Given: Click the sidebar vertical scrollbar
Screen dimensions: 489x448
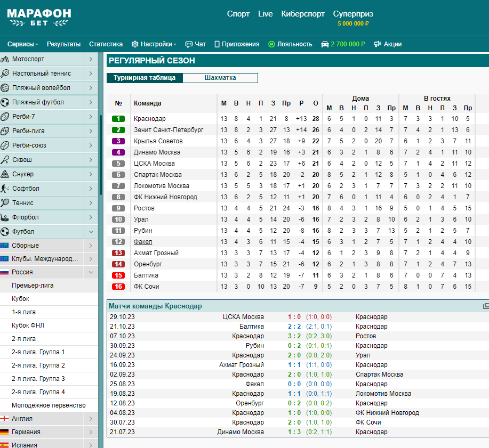Looking at the screenshot, I should tap(101, 155).
